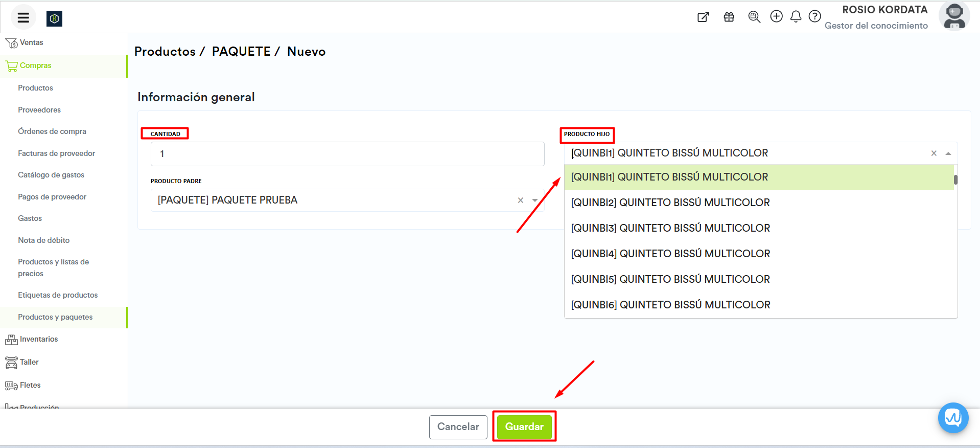Open the gift box icon

click(729, 17)
